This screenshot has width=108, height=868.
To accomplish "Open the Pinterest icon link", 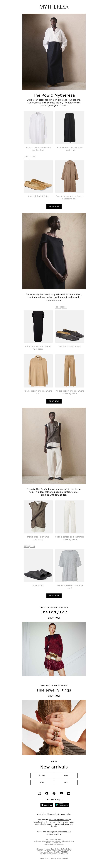I will pyautogui.click(x=54, y=793).
